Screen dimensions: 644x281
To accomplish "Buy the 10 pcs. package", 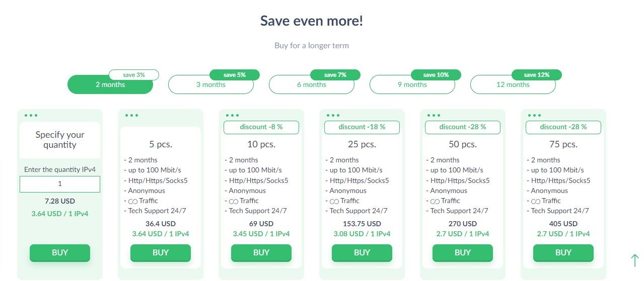I will [261, 252].
